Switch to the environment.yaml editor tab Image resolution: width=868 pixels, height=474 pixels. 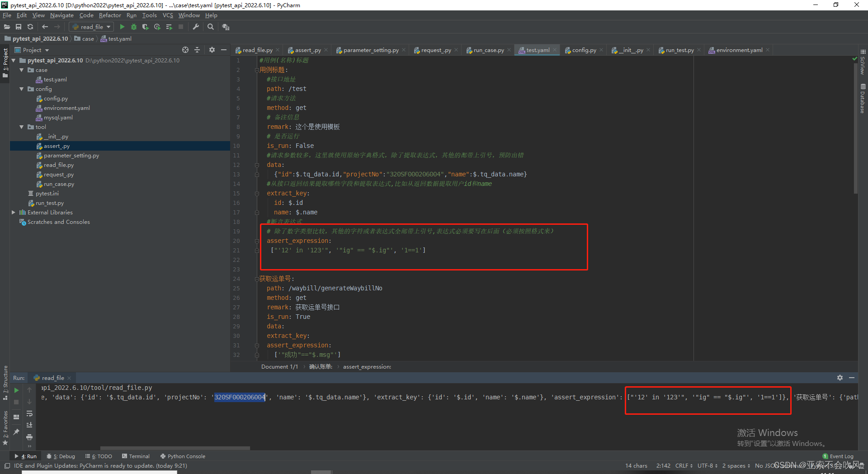[739, 50]
